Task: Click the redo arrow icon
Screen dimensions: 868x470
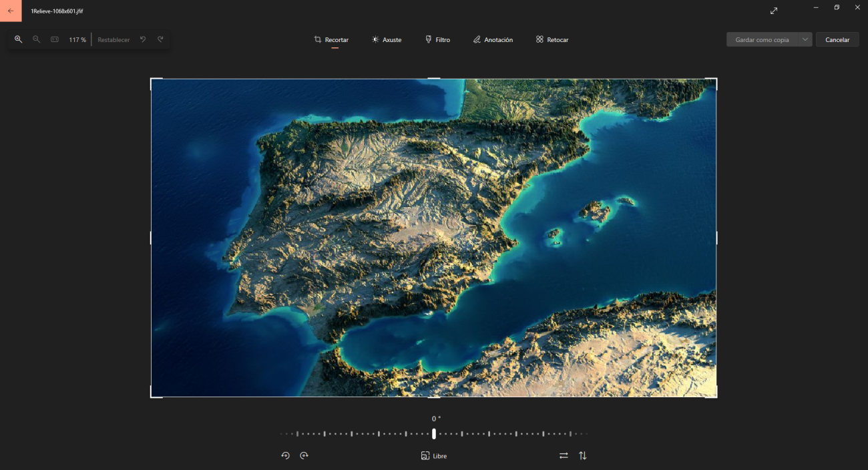Action: click(160, 39)
